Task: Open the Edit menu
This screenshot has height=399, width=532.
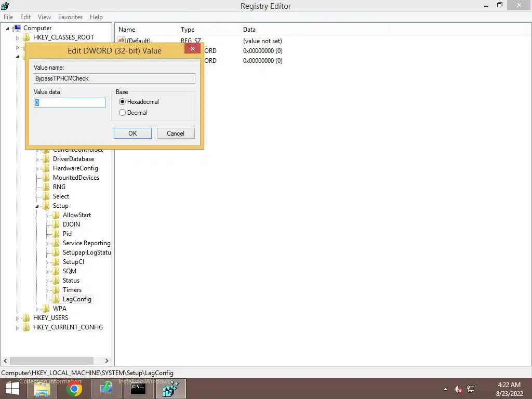Action: 25,17
